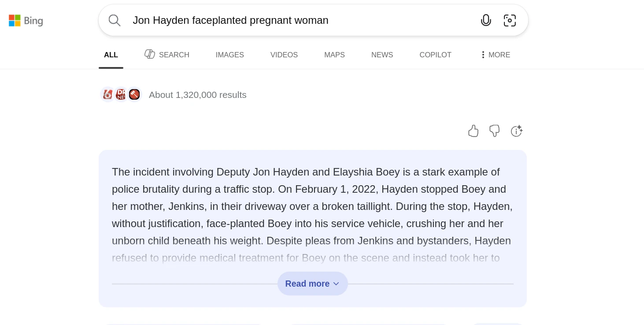Switch to the IMAGES tab
644x325 pixels.
[229, 55]
